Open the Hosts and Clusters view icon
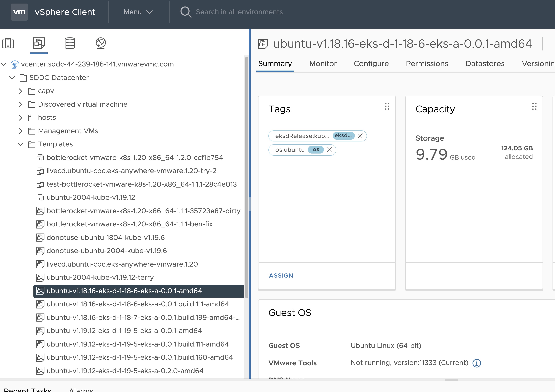The height and width of the screenshot is (392, 555). (8, 43)
